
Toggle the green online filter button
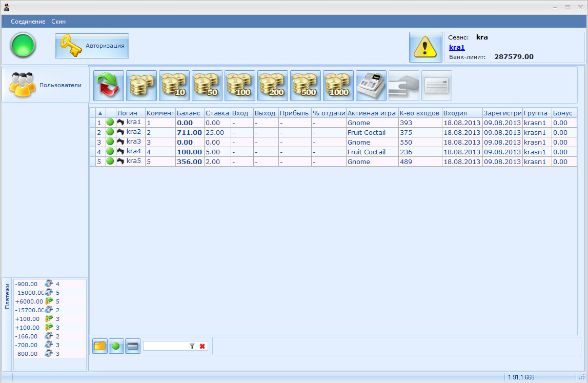click(x=116, y=346)
